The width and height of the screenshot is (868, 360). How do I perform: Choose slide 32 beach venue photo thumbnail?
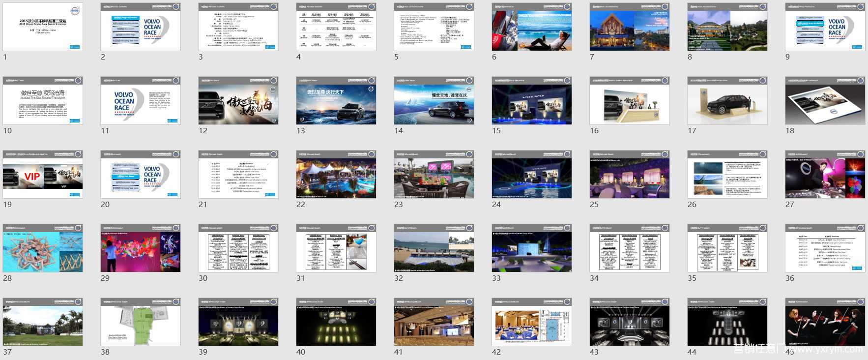(434, 248)
